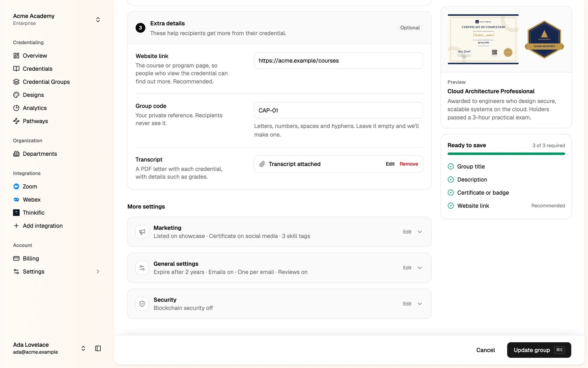588x368 pixels.
Task: Click the Designs palette icon
Action: (16, 95)
